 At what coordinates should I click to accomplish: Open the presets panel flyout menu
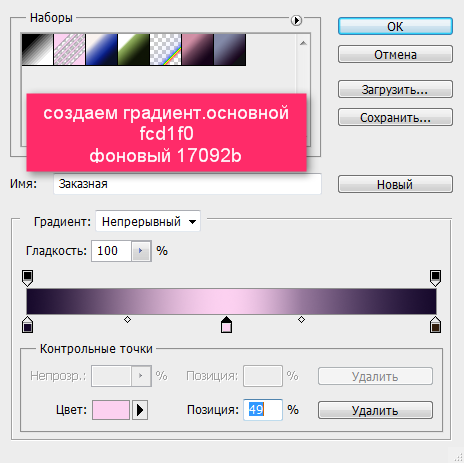tap(296, 20)
